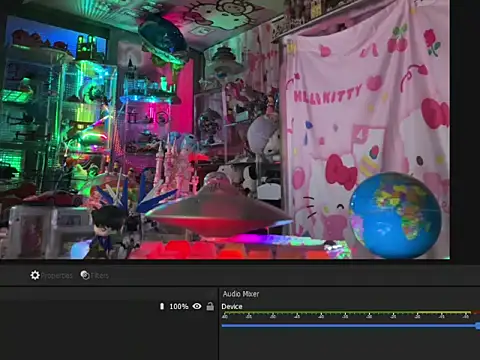Viewport: 480px width, 360px height.
Task: Select the Device audio channel label
Action: coord(232,307)
